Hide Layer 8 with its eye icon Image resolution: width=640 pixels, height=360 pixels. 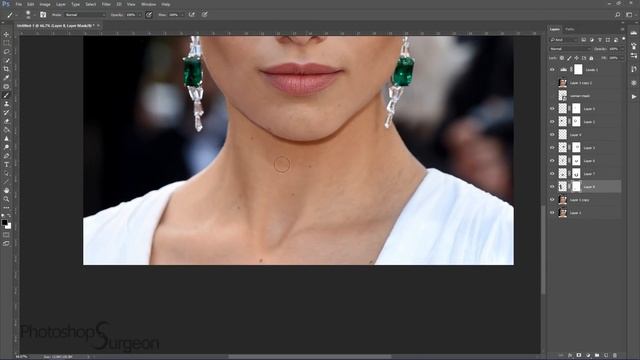click(x=552, y=187)
